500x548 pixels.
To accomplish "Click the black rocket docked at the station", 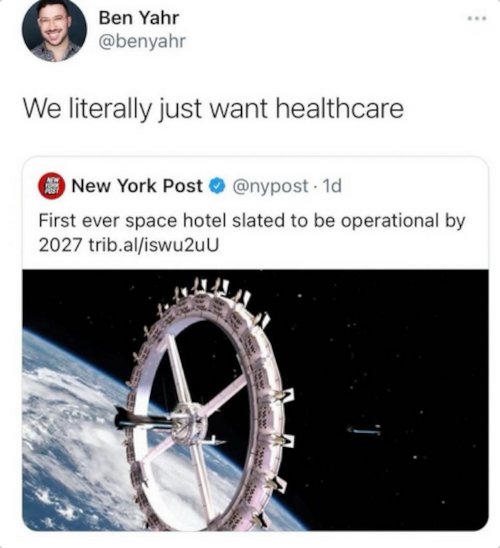I will (140, 418).
